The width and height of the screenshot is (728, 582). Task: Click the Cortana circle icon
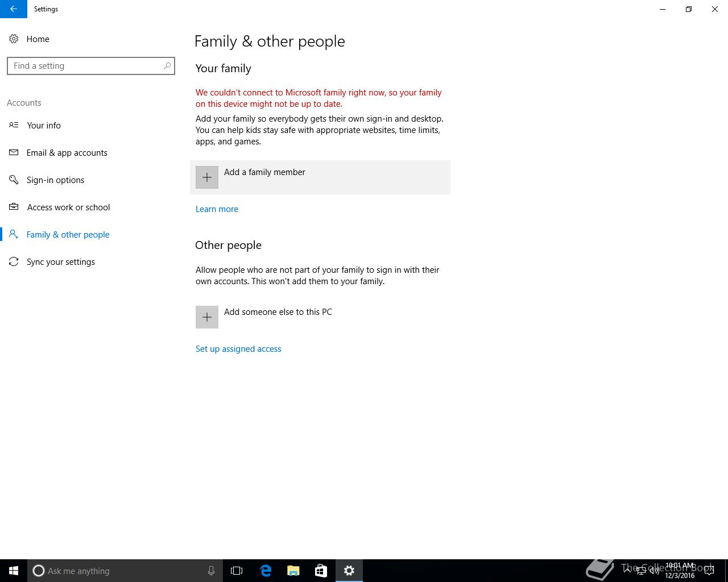pos(39,571)
